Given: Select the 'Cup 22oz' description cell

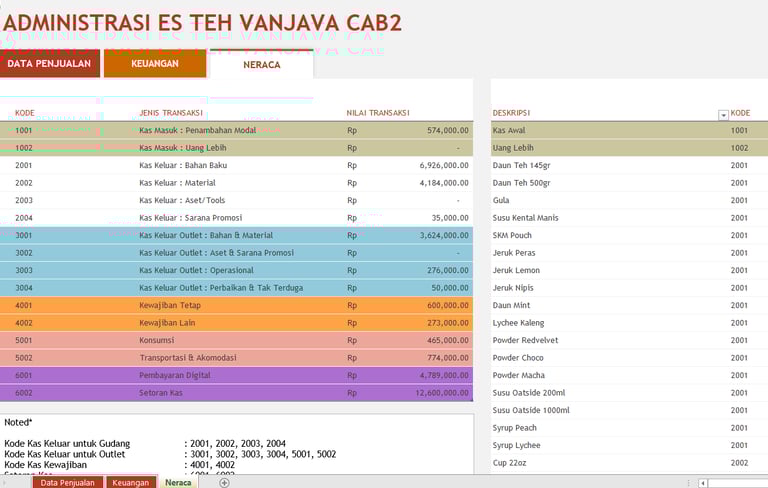Looking at the screenshot, I should click(510, 463).
